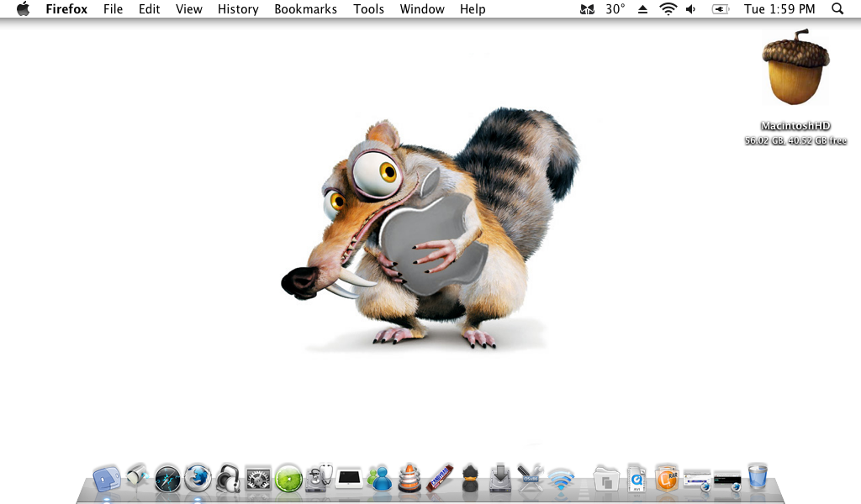Open the blue-green messenger buddies icon
Viewport: 861px width, 504px height.
379,479
